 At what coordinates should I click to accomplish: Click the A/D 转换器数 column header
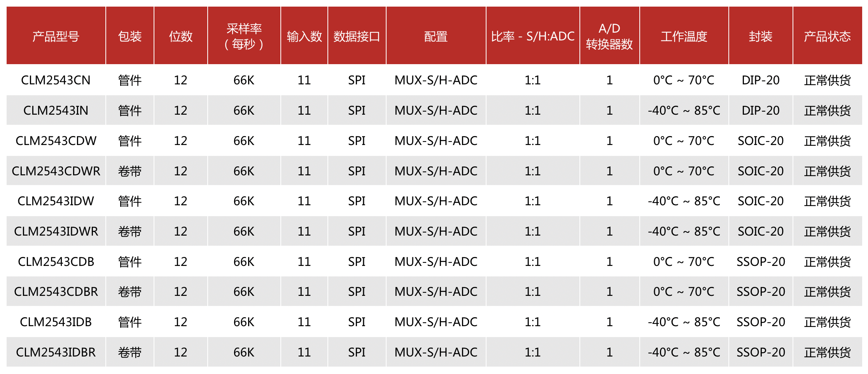click(609, 36)
